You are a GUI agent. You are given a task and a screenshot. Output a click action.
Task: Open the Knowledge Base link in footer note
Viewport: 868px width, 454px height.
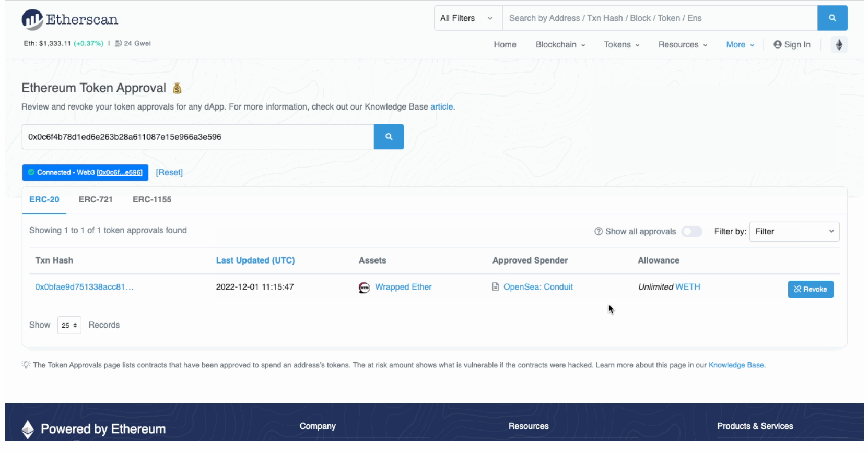click(x=736, y=365)
